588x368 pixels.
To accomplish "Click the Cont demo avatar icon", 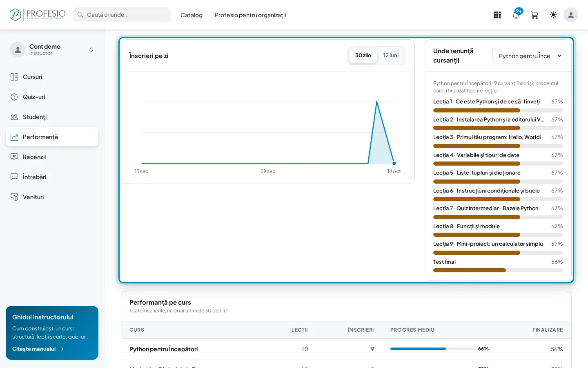I will 18,49.
